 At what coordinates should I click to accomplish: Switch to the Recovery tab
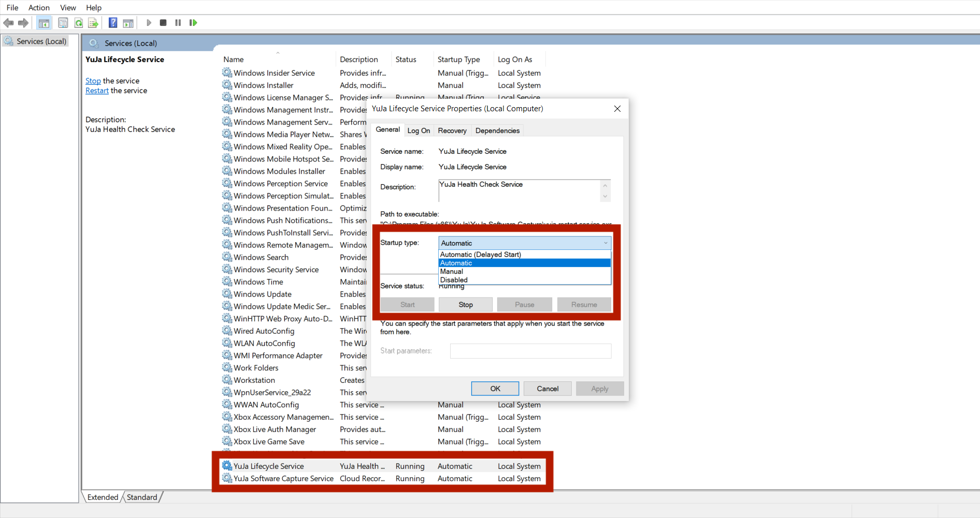452,130
